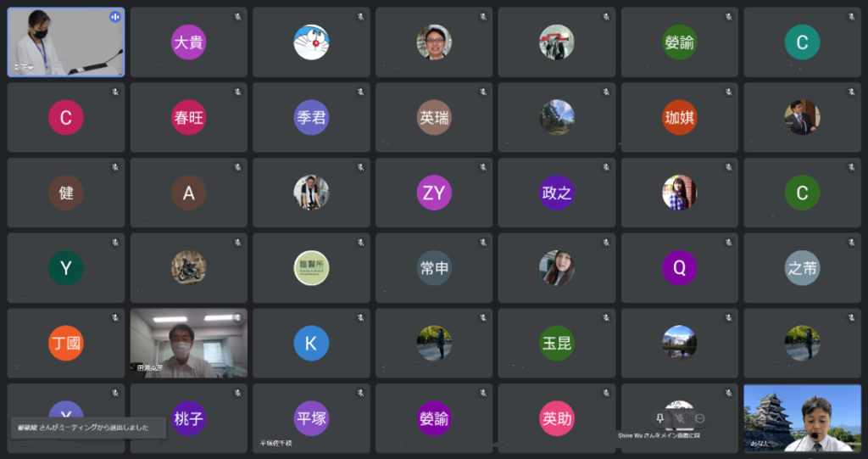
Task: Mute Shine Wu using hover microphone icon
Action: point(679,418)
